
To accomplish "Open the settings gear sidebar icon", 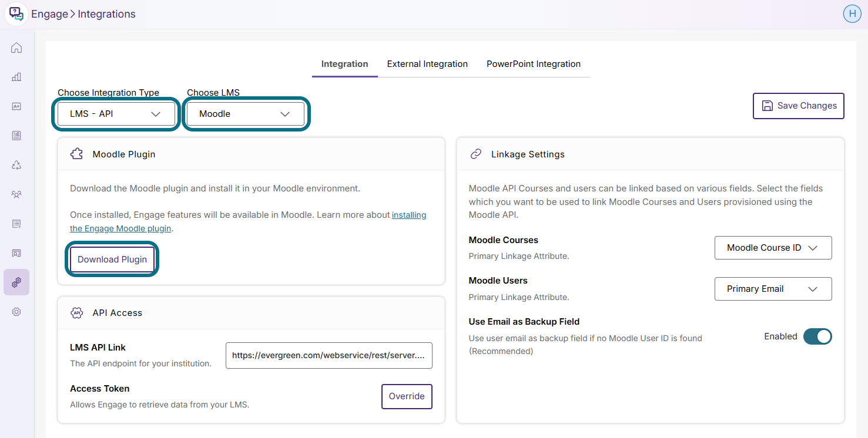I will click(16, 312).
